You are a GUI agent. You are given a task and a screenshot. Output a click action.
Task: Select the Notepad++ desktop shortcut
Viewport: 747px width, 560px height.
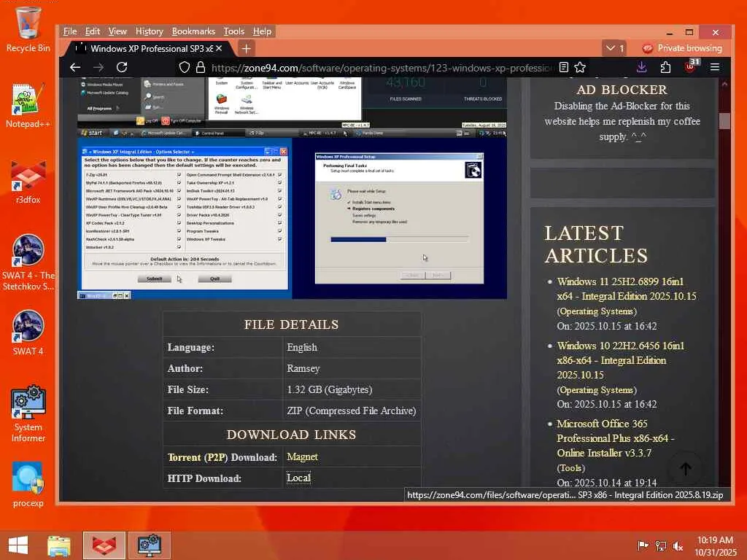pos(28,106)
